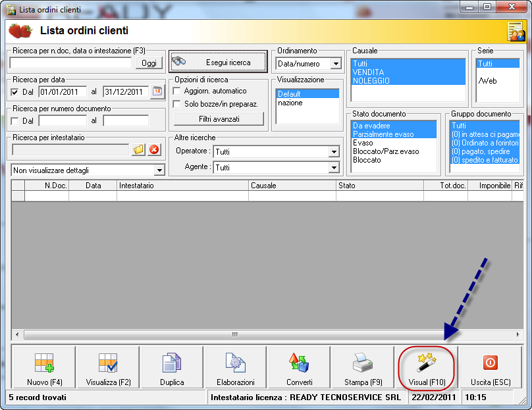Open Filtri avanzati
The width and height of the screenshot is (532, 410).
[x=219, y=119]
